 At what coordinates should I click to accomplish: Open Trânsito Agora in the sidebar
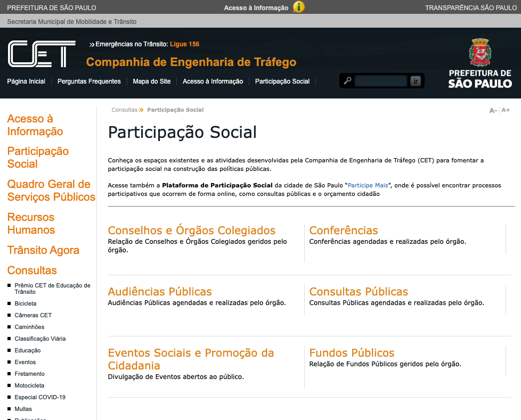tap(43, 250)
